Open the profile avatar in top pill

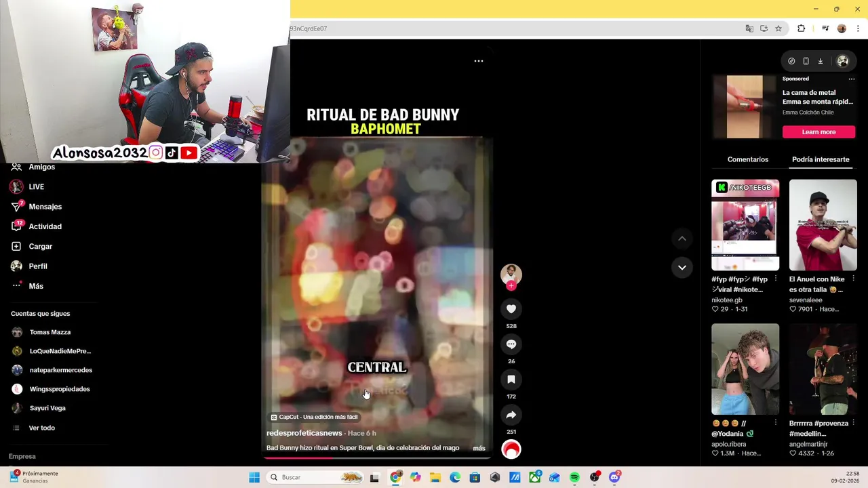click(843, 61)
